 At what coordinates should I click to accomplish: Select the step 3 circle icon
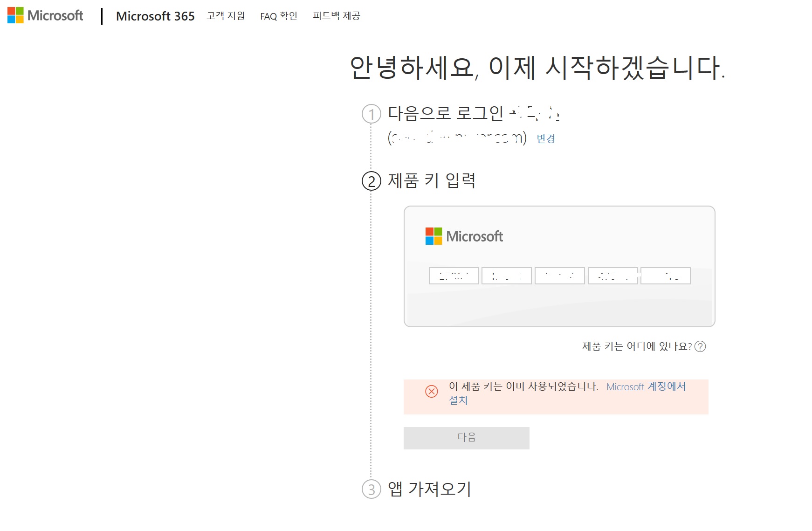coord(372,489)
